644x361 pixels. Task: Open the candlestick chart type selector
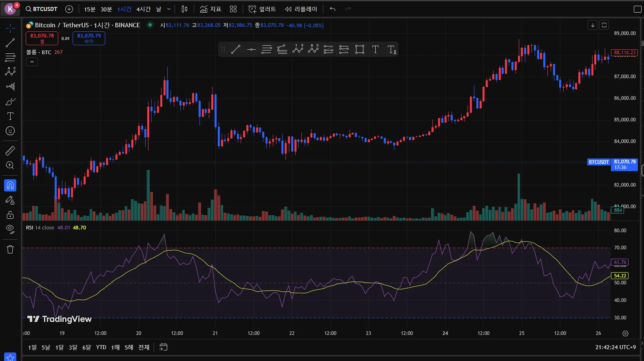[x=184, y=9]
